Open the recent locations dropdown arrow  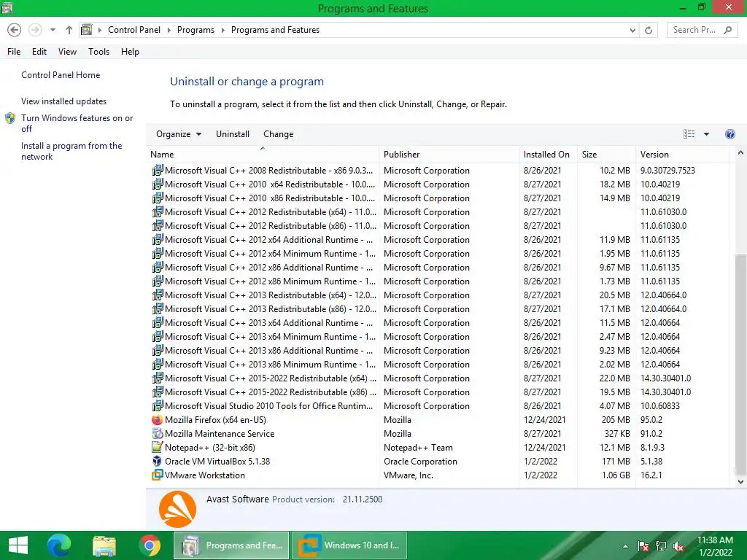(x=53, y=30)
